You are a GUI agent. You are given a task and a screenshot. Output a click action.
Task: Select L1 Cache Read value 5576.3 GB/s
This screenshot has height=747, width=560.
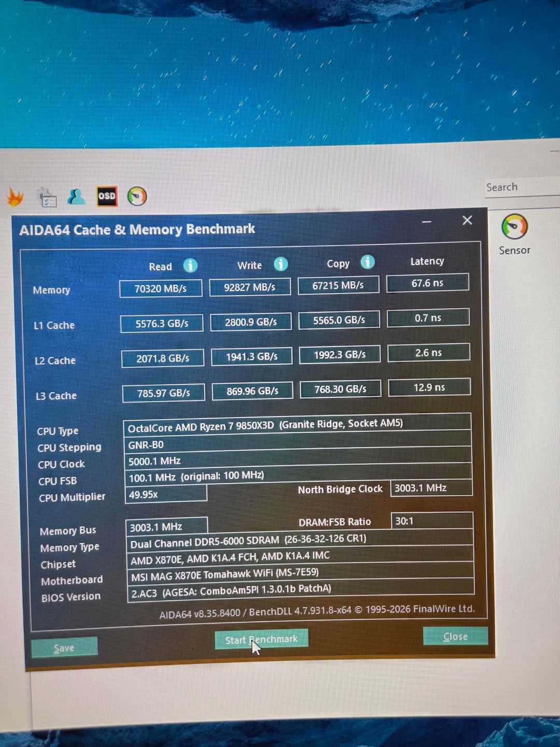162,324
